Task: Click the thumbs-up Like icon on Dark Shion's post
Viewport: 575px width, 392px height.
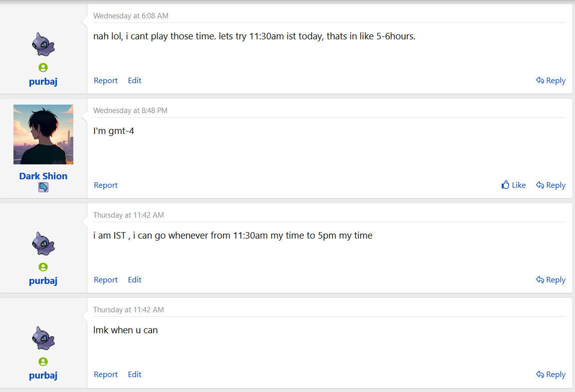Action: (506, 185)
